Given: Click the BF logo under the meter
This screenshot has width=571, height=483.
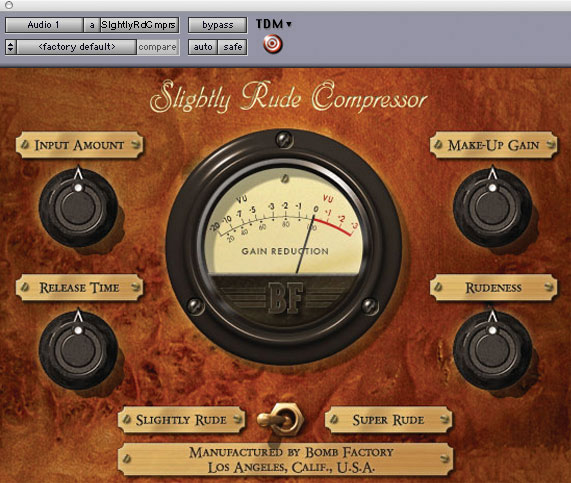Looking at the screenshot, I should (286, 298).
